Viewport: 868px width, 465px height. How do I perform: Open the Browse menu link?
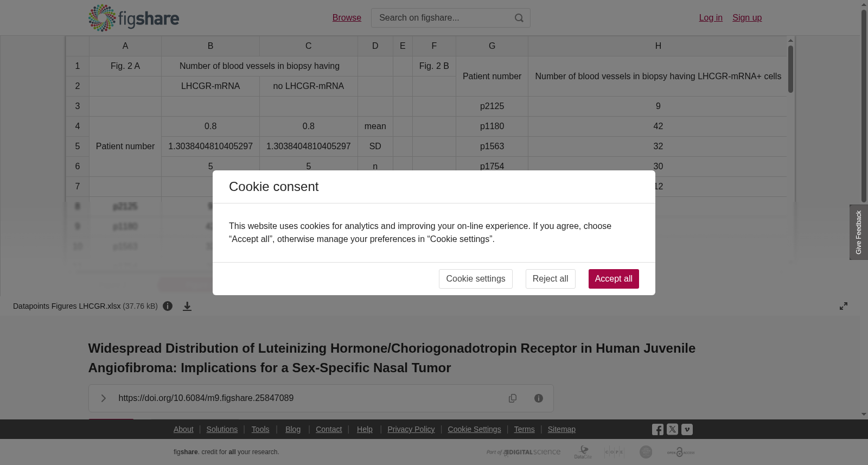(x=347, y=18)
